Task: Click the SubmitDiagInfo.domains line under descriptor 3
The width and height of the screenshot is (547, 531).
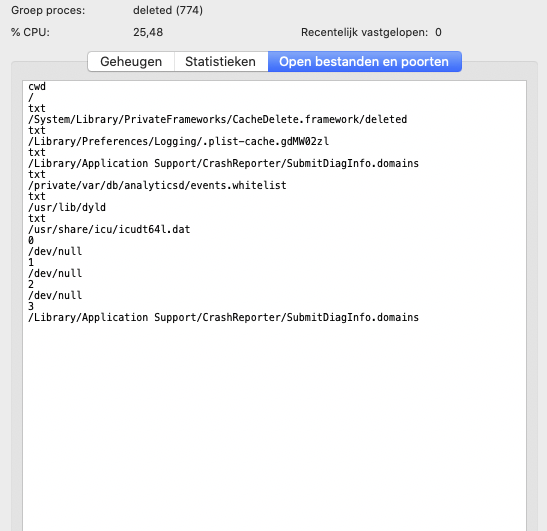Action: coord(223,317)
